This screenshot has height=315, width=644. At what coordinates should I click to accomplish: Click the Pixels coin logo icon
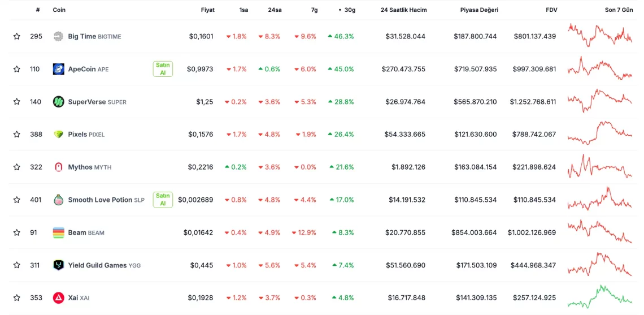[58, 135]
